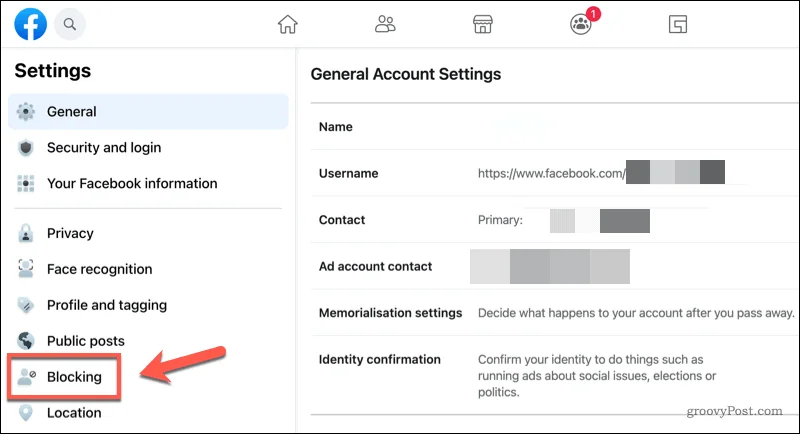Select General in settings sidebar
800x434 pixels.
(x=148, y=112)
